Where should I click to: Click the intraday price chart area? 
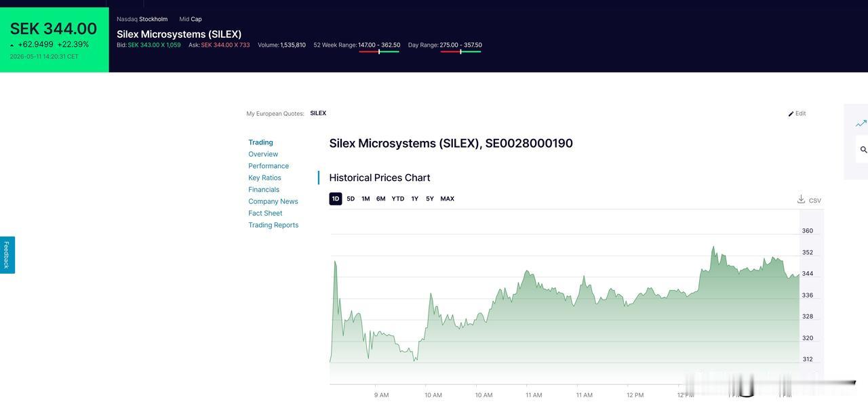pos(564,297)
